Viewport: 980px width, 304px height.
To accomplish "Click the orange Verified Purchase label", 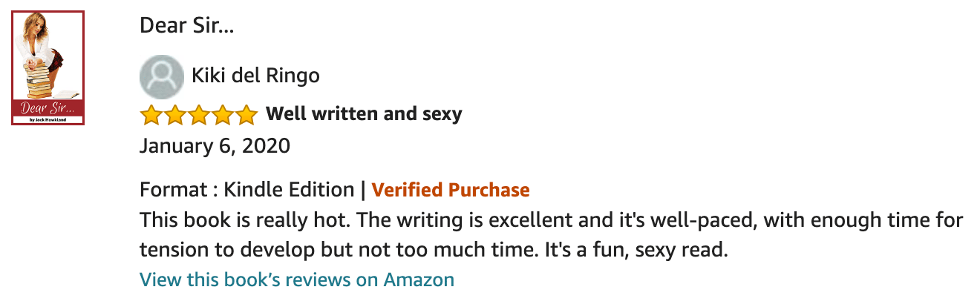I will (x=451, y=190).
